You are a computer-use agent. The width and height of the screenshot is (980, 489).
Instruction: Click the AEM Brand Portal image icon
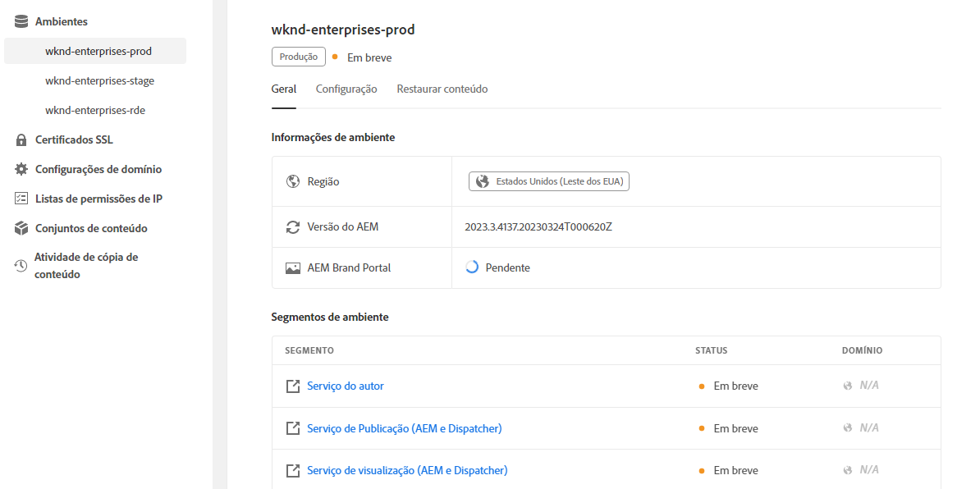coord(292,267)
